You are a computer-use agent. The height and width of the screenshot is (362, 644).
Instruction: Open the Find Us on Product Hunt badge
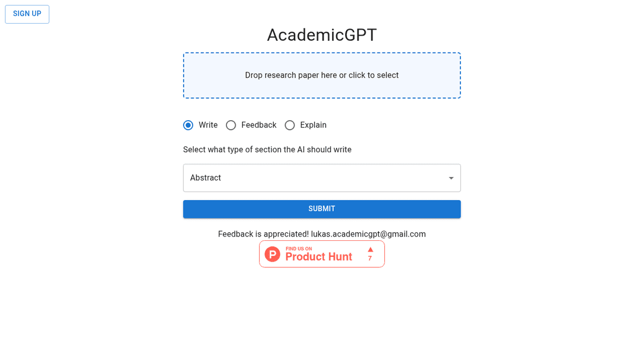(322, 254)
